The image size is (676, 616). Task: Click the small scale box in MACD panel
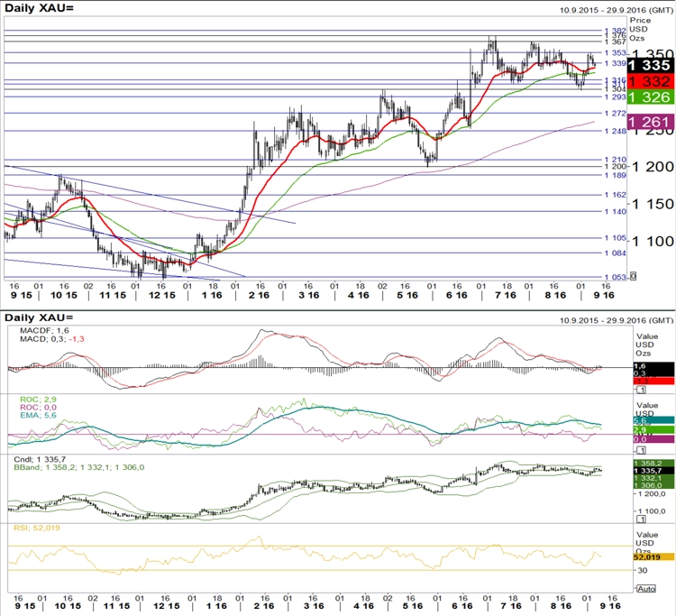tap(641, 390)
